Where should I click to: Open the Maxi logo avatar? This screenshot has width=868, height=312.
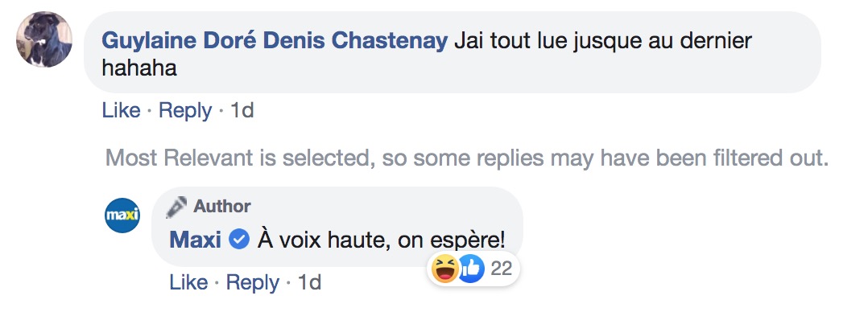[x=122, y=216]
